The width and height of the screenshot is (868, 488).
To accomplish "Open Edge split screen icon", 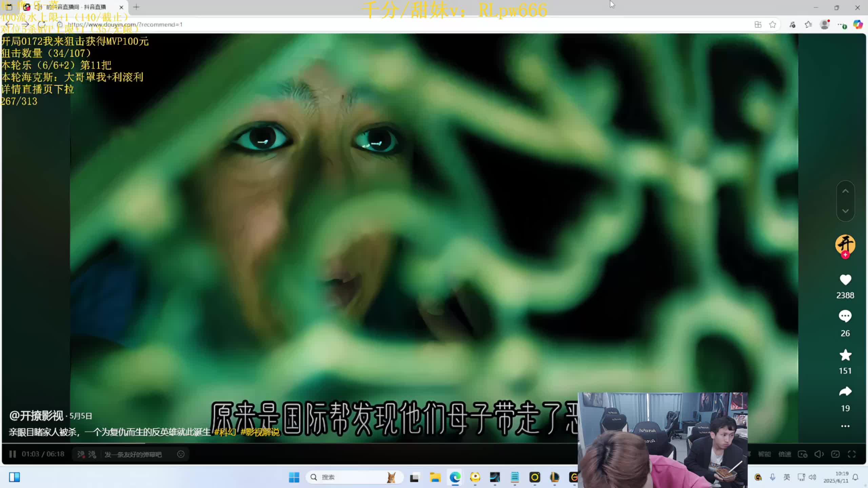I will (x=758, y=24).
